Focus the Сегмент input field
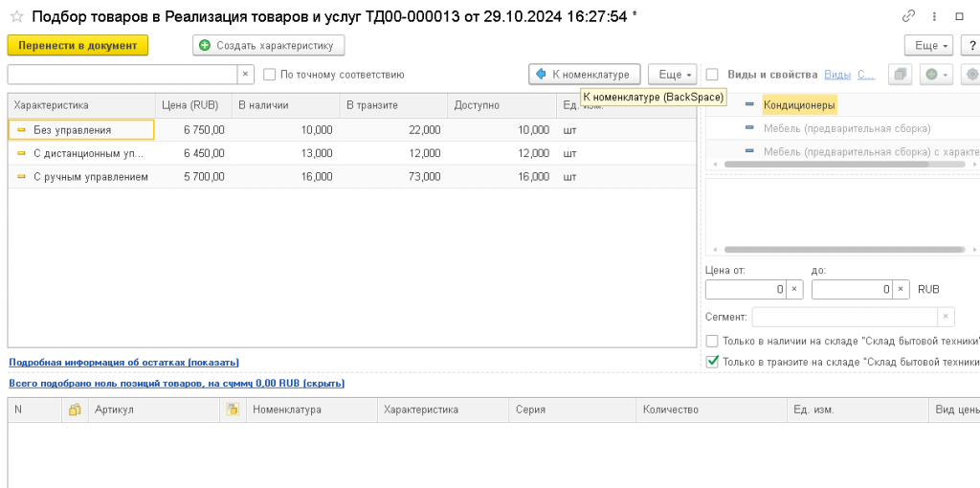This screenshot has width=980, height=488. [x=845, y=317]
